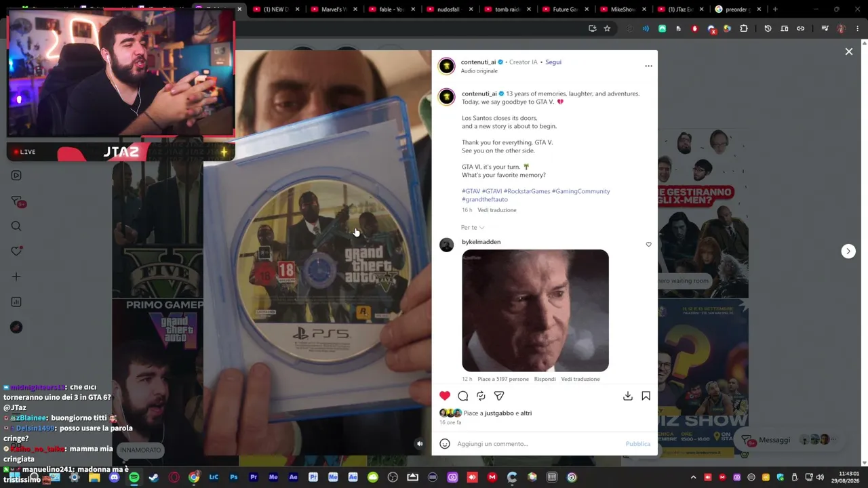Image resolution: width=868 pixels, height=488 pixels.
Task: Open Premiere Pro from the taskbar
Action: point(254,477)
